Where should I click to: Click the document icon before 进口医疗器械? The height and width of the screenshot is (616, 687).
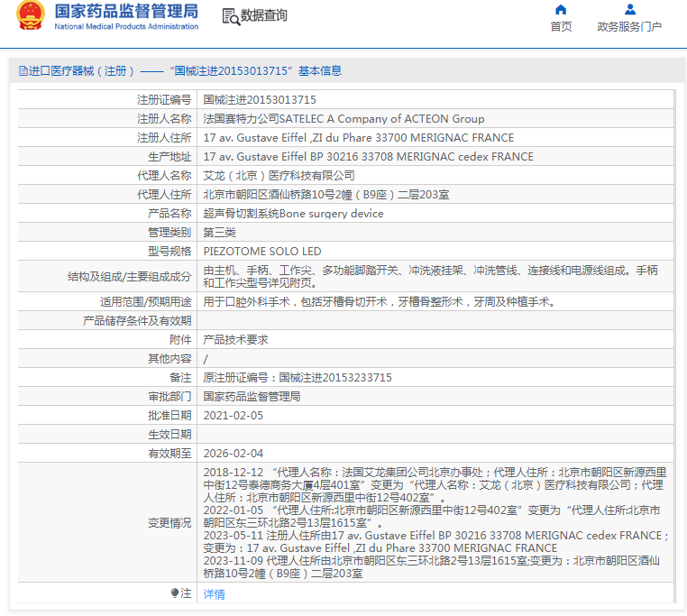[x=23, y=71]
